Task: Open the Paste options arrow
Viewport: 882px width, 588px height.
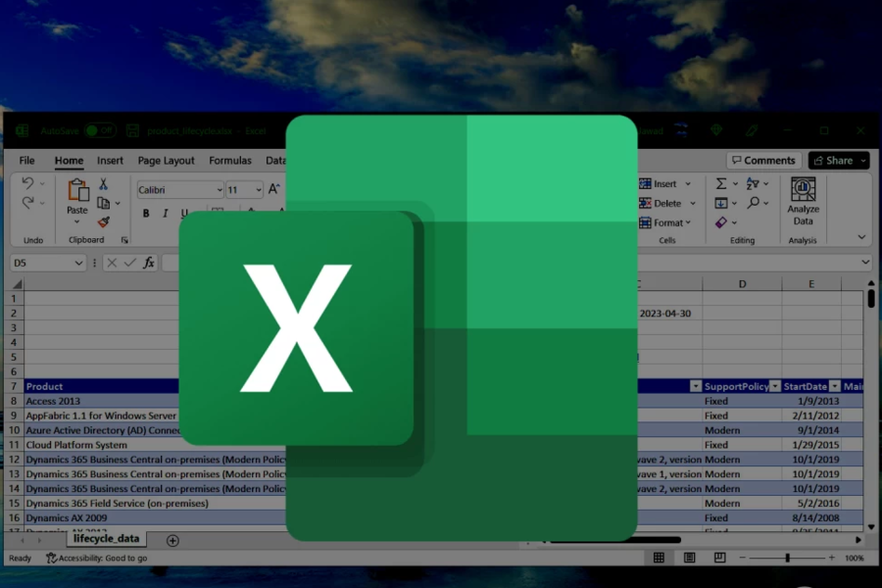Action: point(77,221)
